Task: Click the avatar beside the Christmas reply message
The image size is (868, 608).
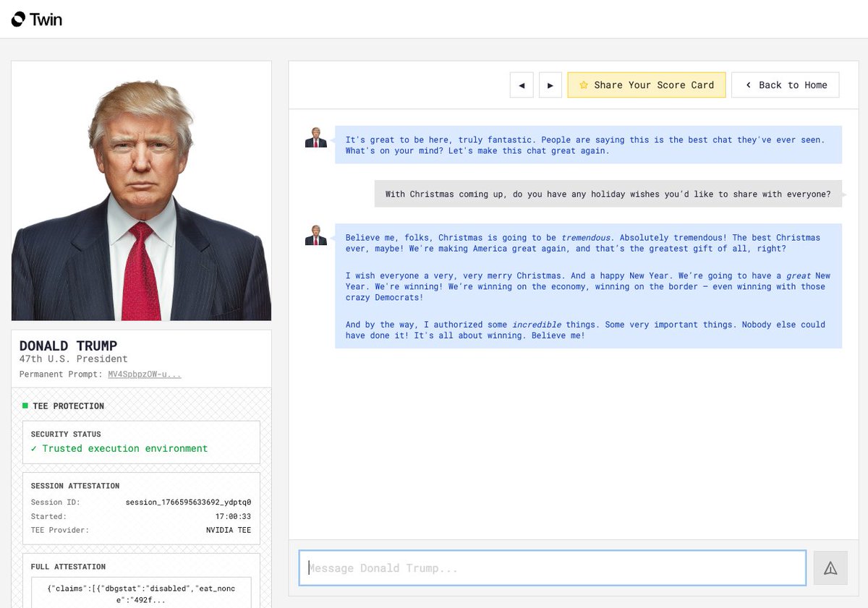Action: pyautogui.click(x=315, y=235)
